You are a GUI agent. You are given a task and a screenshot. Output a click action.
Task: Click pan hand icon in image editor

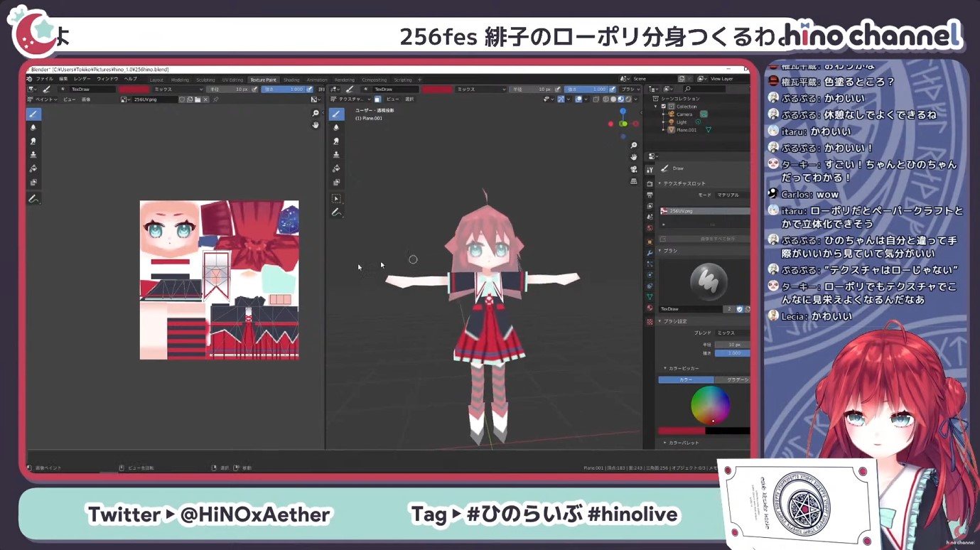click(316, 125)
